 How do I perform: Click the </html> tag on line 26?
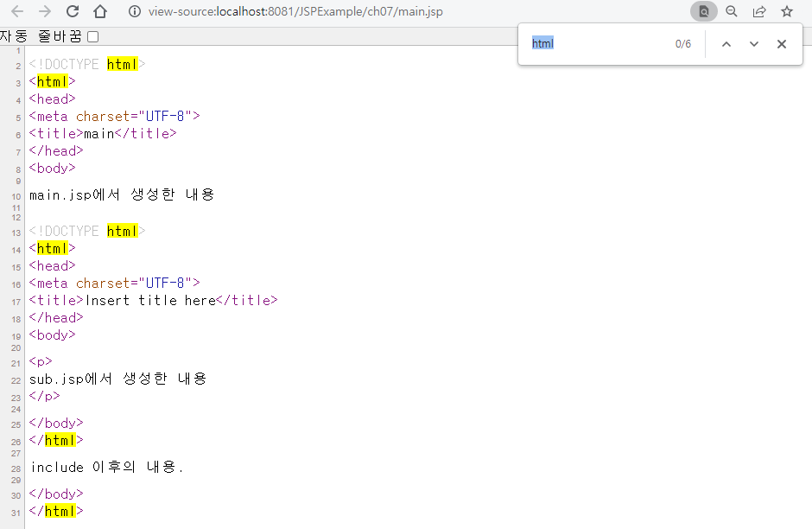click(x=56, y=441)
